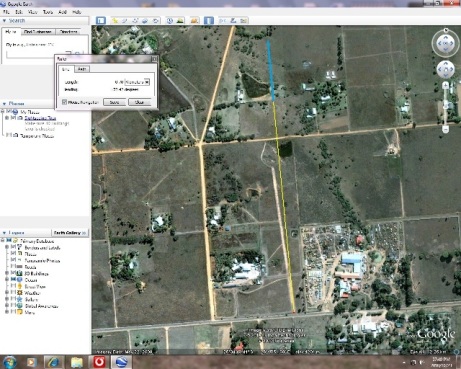Click the Weather layer sun icon
This screenshot has width=461, height=369.
20,293
